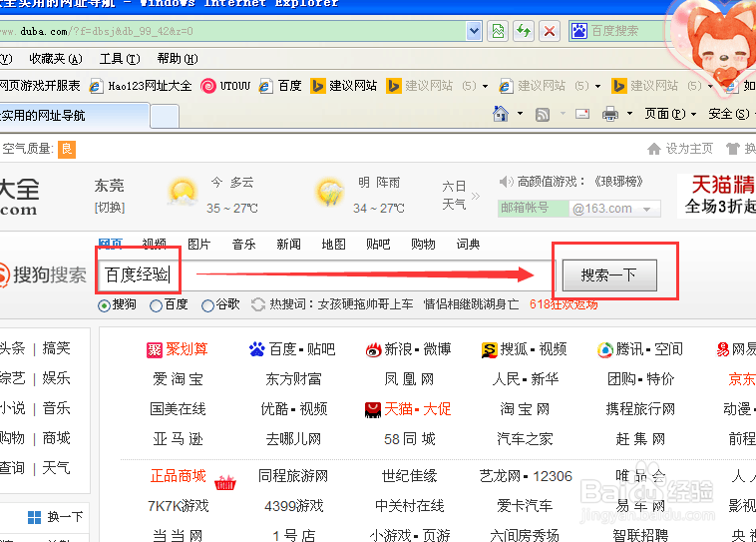Open the 帮助(H) menu
756x542 pixels.
[x=178, y=59]
